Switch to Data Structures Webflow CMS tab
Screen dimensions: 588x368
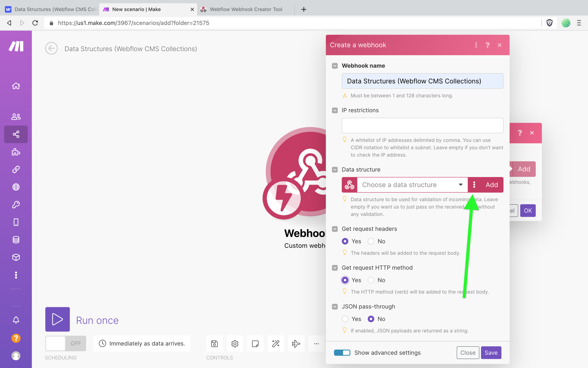click(x=51, y=9)
